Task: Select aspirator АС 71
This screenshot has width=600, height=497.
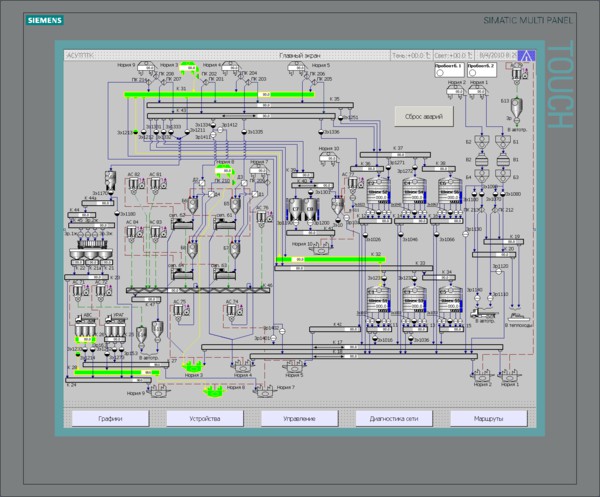Action: 79,291
